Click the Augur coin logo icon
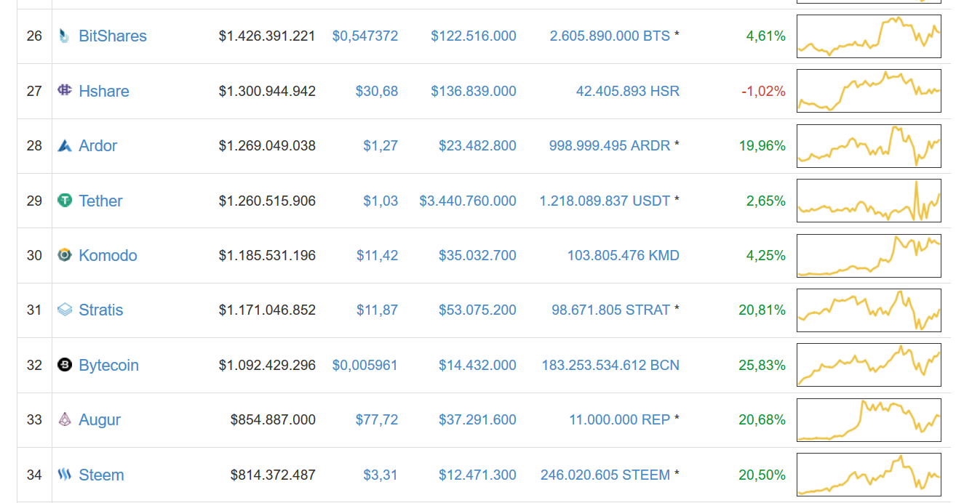 pyautogui.click(x=65, y=419)
